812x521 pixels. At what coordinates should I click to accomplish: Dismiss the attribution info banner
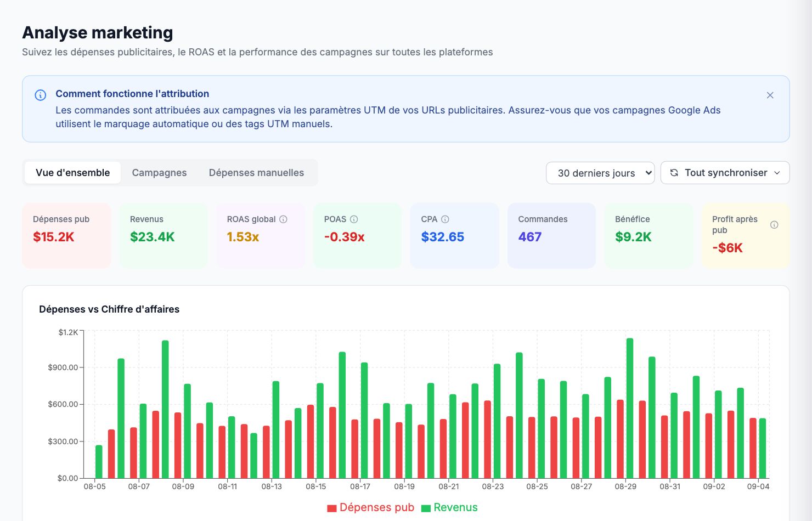click(x=770, y=95)
